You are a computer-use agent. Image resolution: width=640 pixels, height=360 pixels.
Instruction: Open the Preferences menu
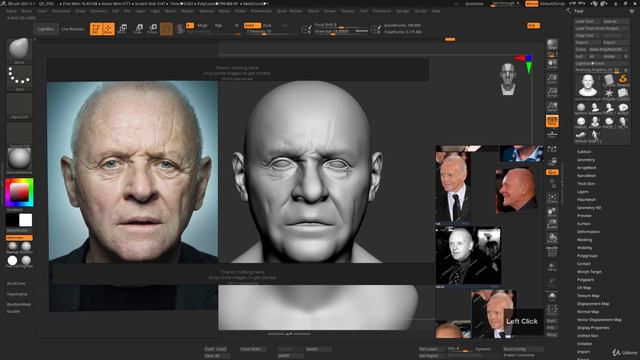261,11
